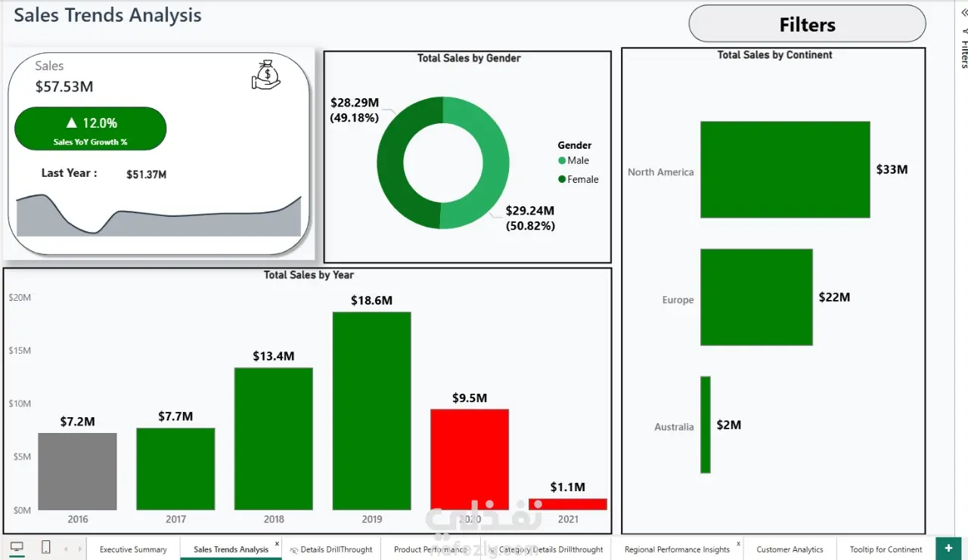Click the $33M data label
This screenshot has height=560, width=968.
click(x=892, y=169)
